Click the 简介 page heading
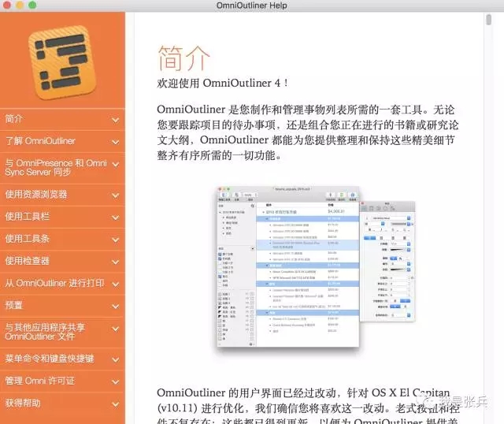The height and width of the screenshot is (424, 504). click(183, 58)
